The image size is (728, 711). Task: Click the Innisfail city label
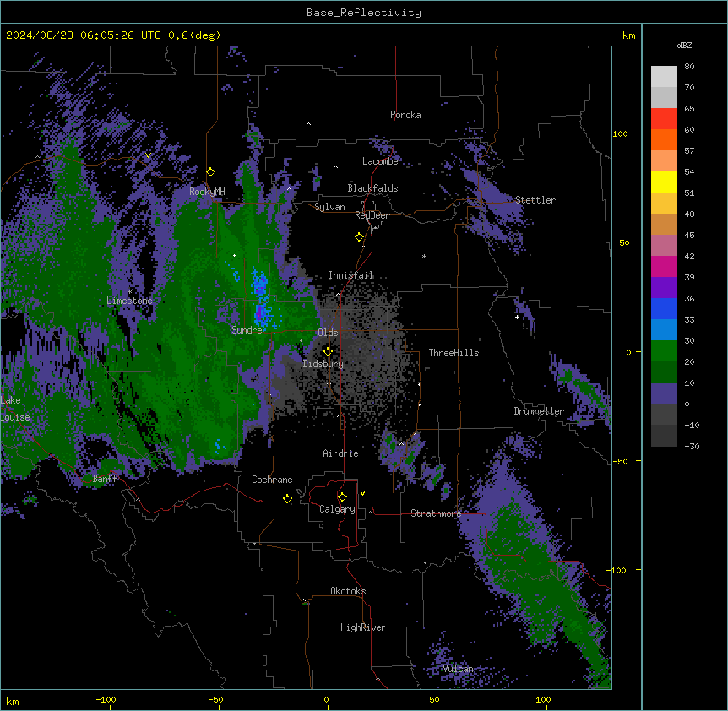click(351, 275)
